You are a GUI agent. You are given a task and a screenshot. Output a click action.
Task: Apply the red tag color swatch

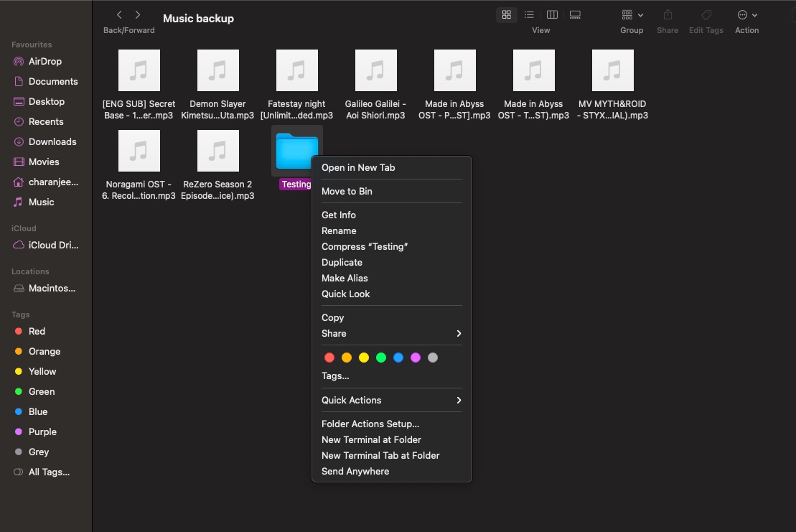(329, 357)
